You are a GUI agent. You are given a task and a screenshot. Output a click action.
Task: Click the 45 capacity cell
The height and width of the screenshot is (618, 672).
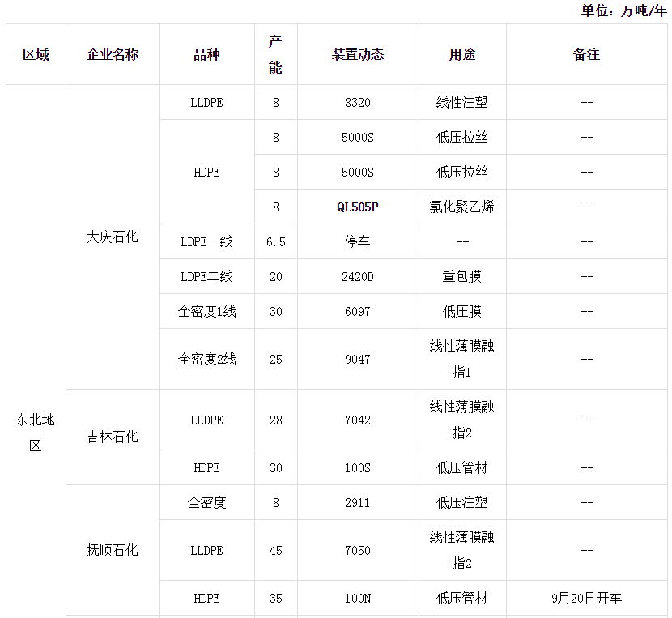(275, 550)
